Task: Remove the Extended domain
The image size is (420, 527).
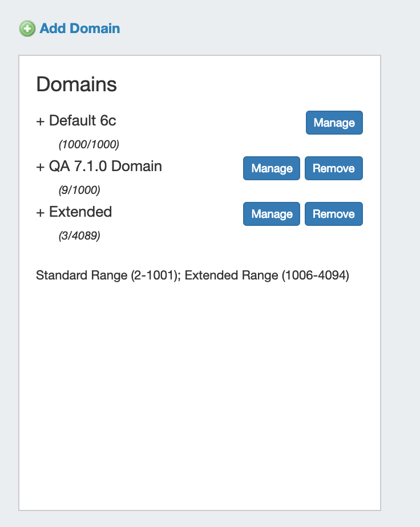Action: point(334,214)
